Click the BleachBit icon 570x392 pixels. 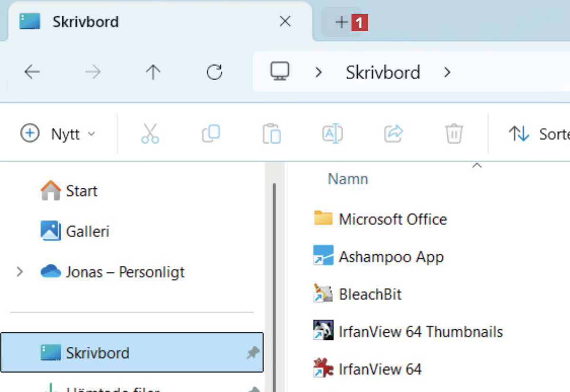pos(323,293)
